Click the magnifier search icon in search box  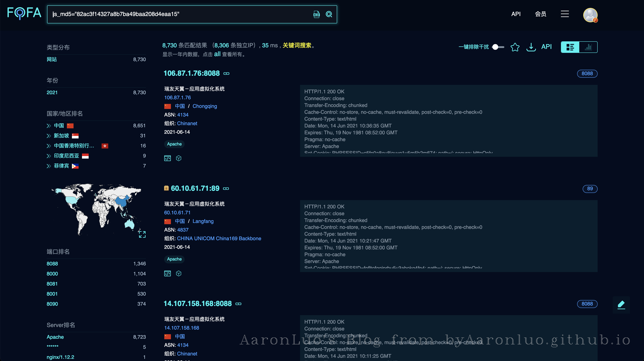[329, 14]
